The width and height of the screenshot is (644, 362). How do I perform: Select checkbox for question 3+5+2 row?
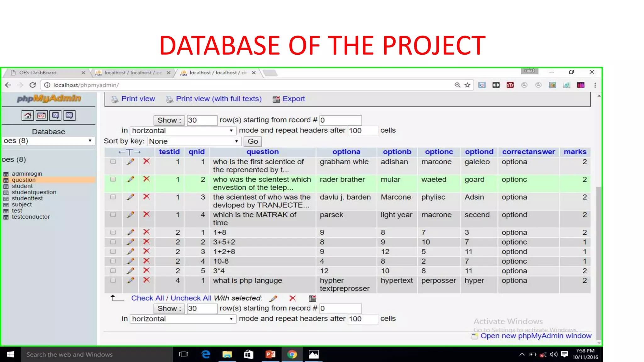coord(113,242)
